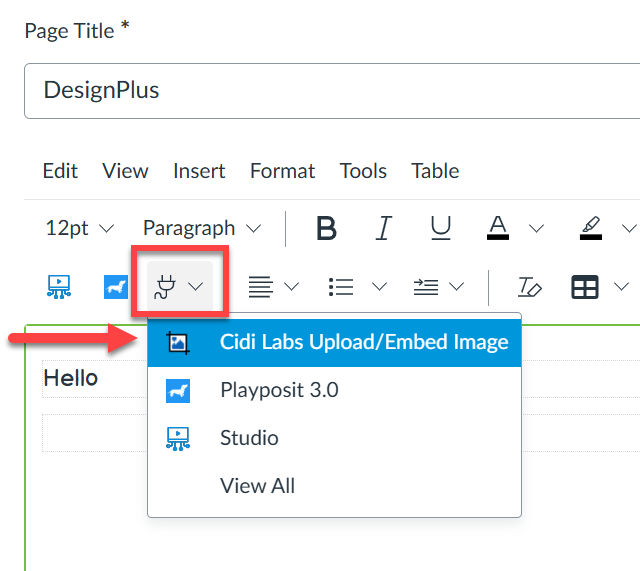Click the Studio icon in the toolbar
Viewport: 640px width, 571px height.
tap(60, 287)
